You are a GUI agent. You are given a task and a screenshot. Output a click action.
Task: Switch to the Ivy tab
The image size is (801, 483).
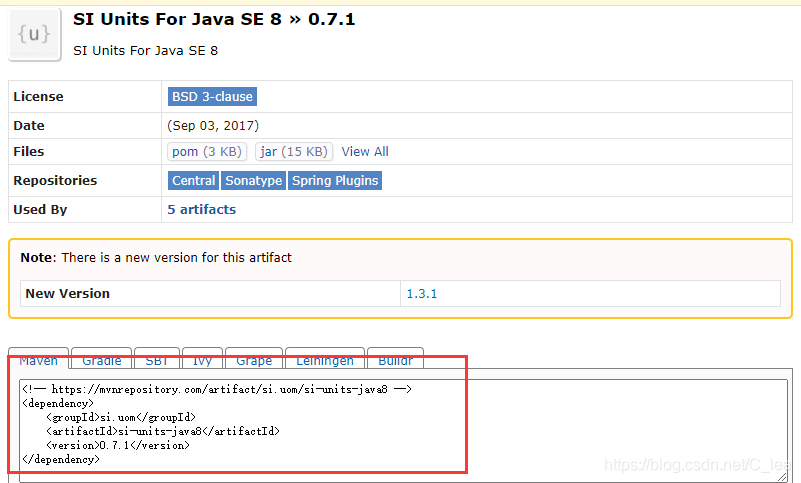(x=202, y=359)
